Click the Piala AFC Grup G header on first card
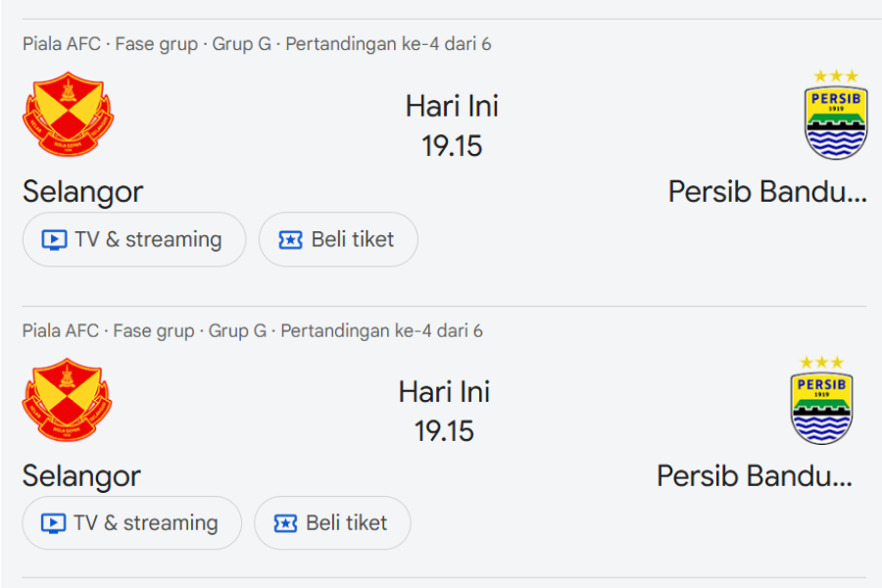Screen dimensions: 882x588 (253, 43)
